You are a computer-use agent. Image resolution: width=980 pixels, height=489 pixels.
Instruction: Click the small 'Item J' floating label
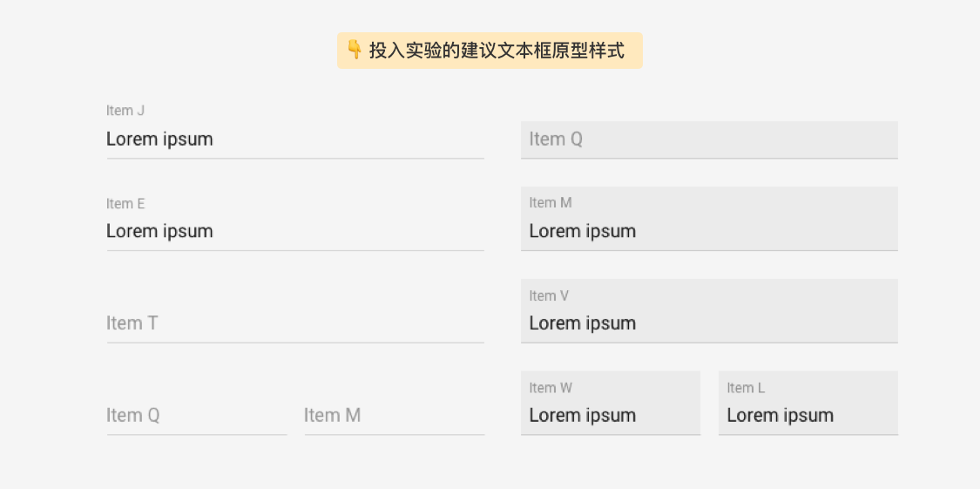[125, 111]
